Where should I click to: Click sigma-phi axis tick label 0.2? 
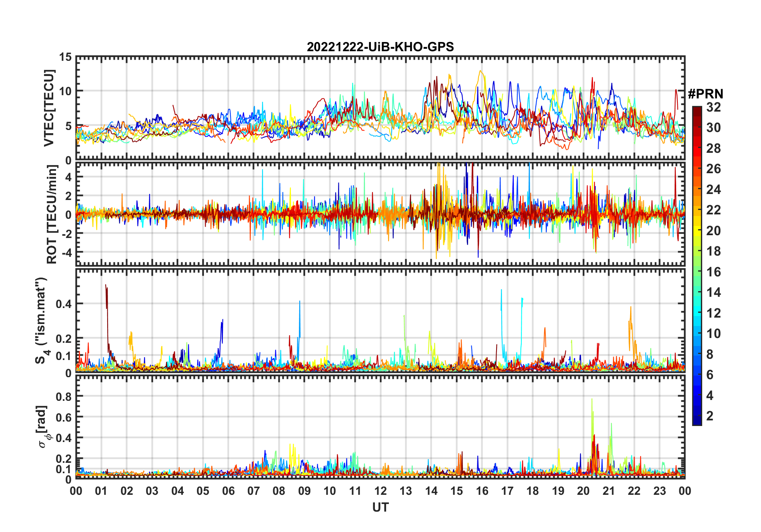[64, 459]
